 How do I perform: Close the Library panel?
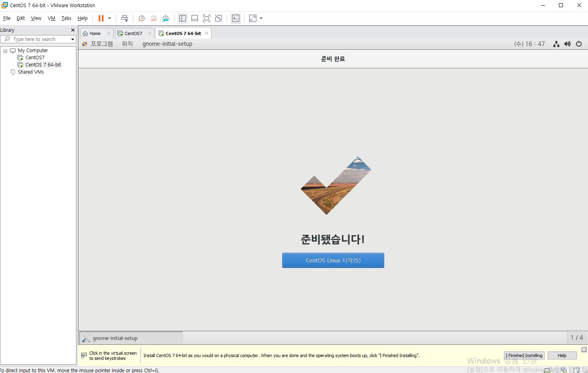(x=73, y=30)
